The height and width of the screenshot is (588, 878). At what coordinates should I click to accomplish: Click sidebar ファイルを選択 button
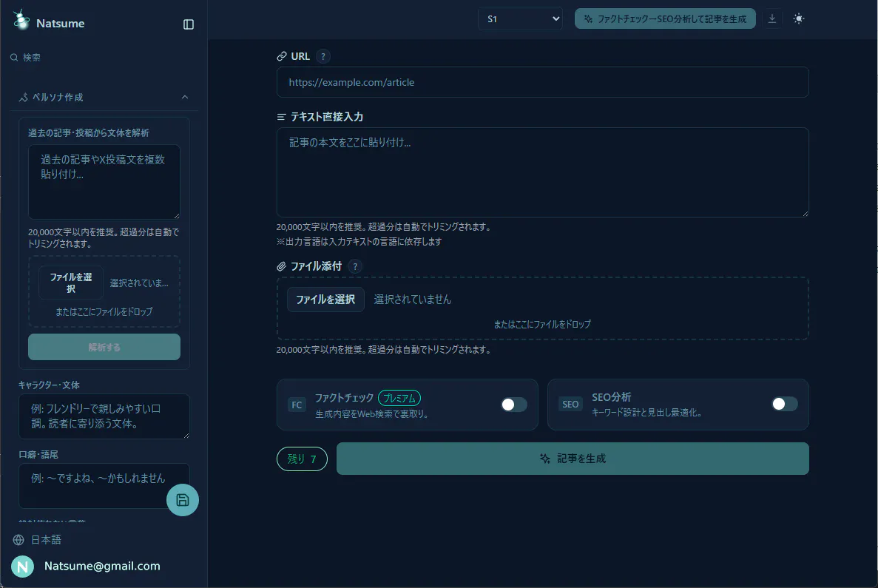71,283
